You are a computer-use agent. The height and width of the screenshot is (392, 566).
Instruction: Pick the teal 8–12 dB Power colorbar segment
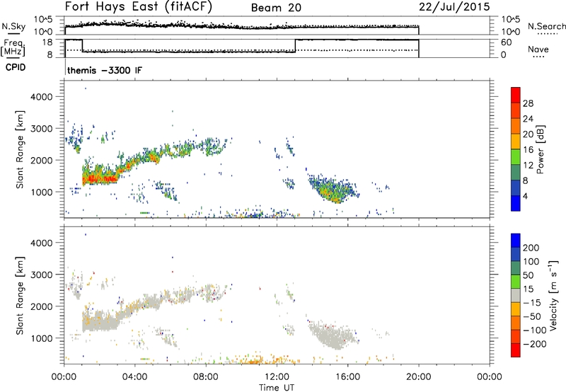(x=516, y=172)
